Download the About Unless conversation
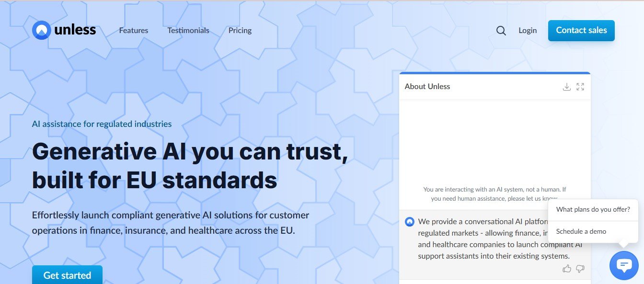The image size is (644, 284). point(567,87)
